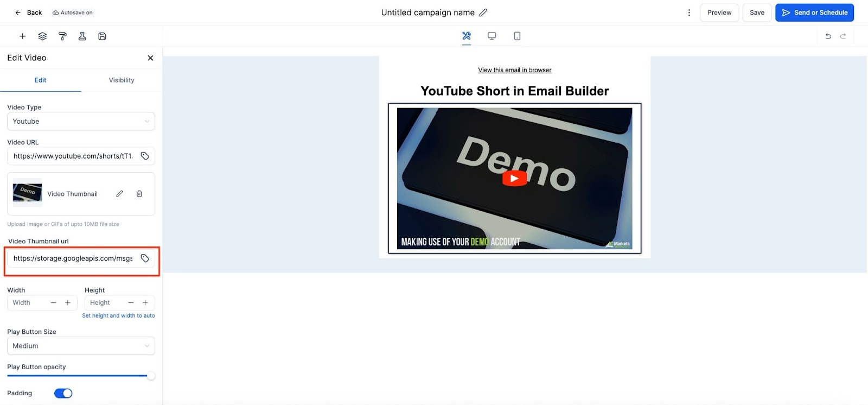Edit the video thumbnail with pencil icon
The height and width of the screenshot is (405, 868).
119,194
